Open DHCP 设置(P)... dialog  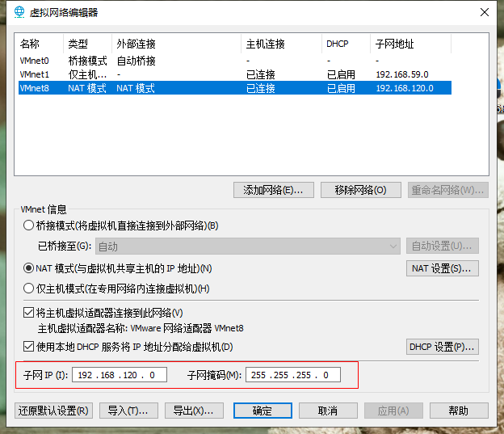click(443, 347)
